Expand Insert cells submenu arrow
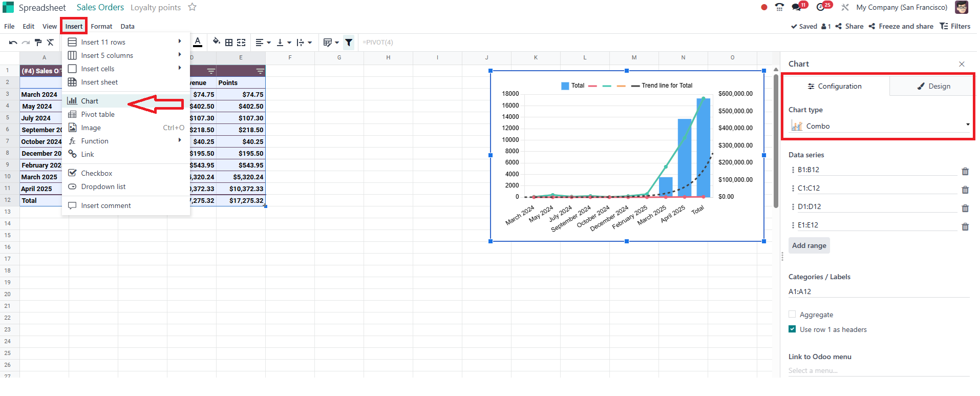Image resolution: width=980 pixels, height=396 pixels. tap(180, 68)
